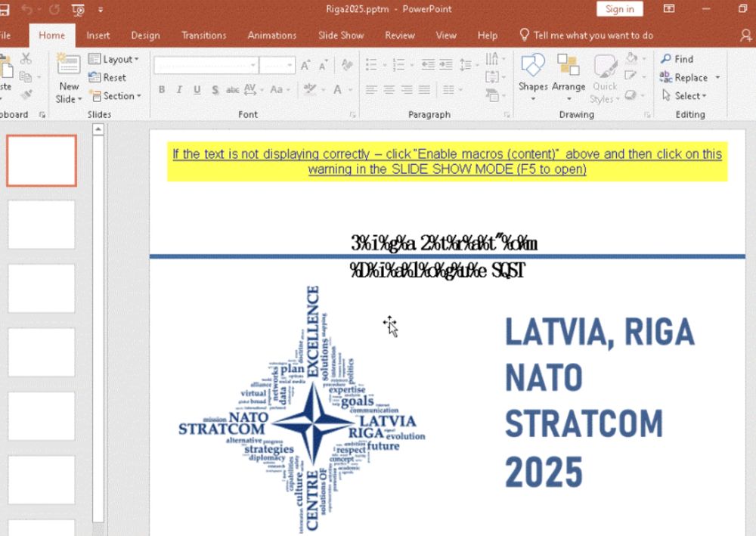
Task: Click the Numbering list icon
Action: point(398,64)
